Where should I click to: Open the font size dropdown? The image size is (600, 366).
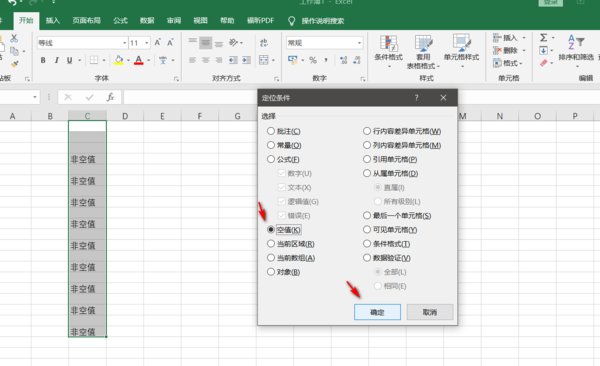tap(147, 43)
